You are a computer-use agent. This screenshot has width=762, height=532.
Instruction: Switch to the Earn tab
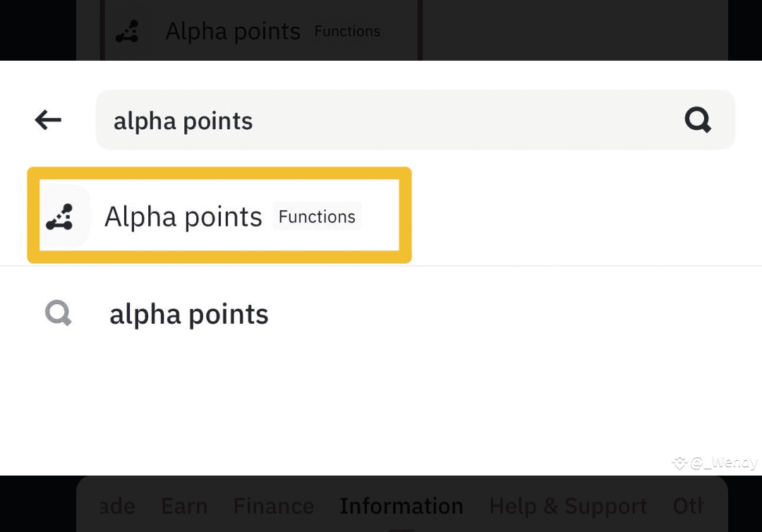[184, 506]
